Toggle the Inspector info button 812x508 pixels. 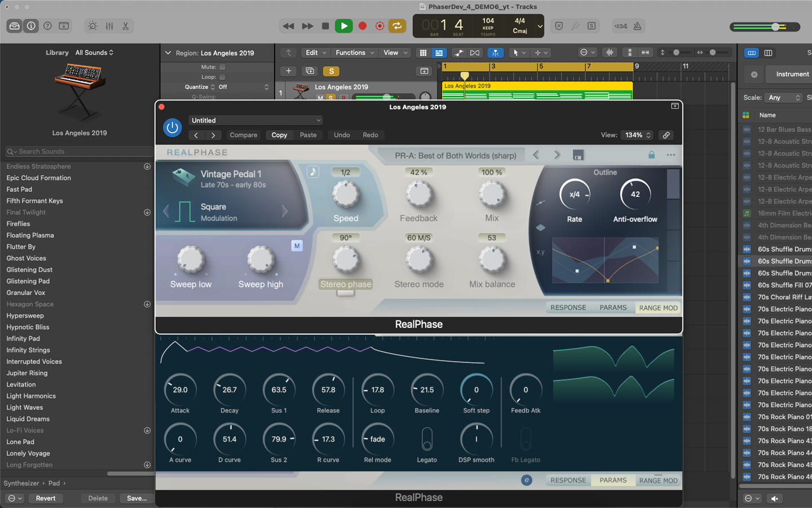[31, 26]
